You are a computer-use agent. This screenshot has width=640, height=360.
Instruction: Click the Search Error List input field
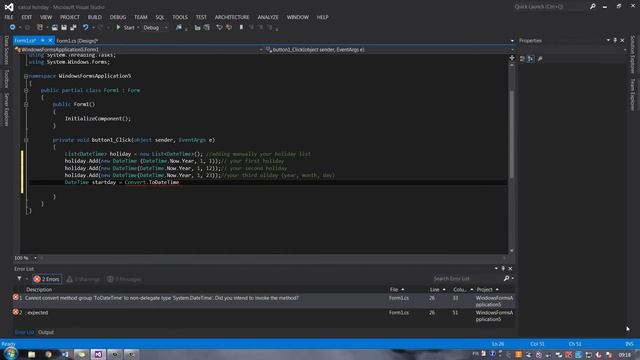[x=467, y=278]
